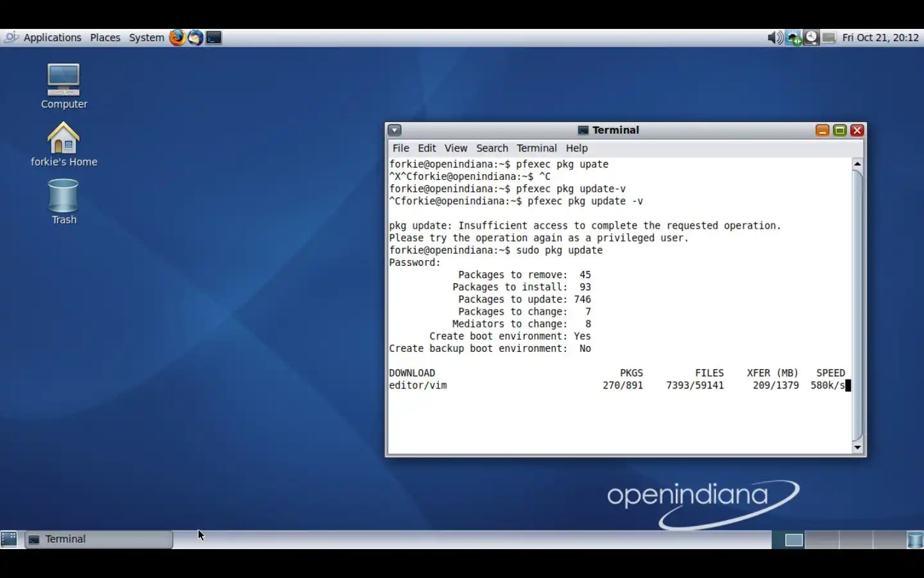Click 'Mediators to change: 8' line

pos(522,324)
